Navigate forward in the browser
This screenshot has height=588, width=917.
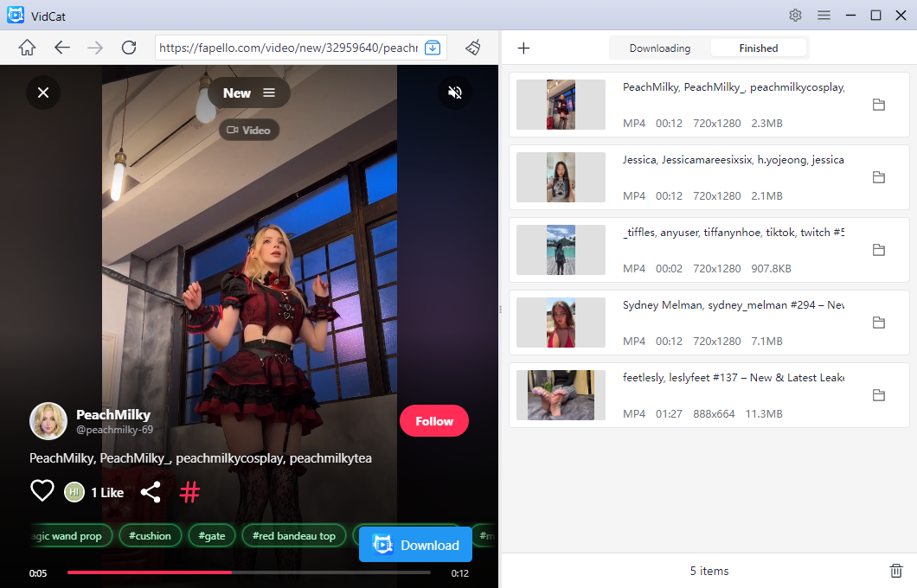[95, 48]
